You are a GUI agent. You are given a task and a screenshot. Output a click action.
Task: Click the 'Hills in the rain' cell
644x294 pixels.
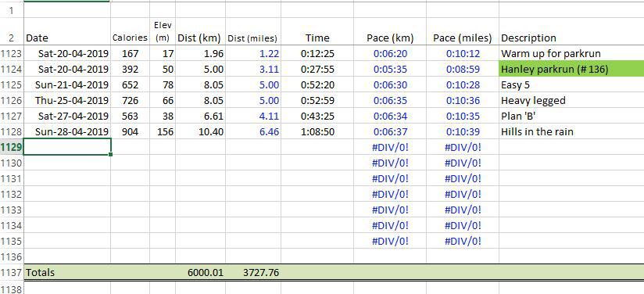(571, 131)
